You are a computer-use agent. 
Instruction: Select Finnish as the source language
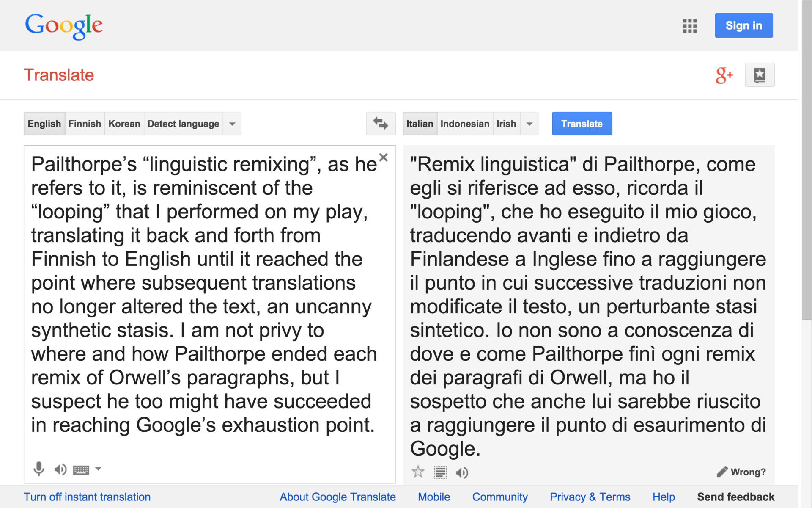[85, 124]
